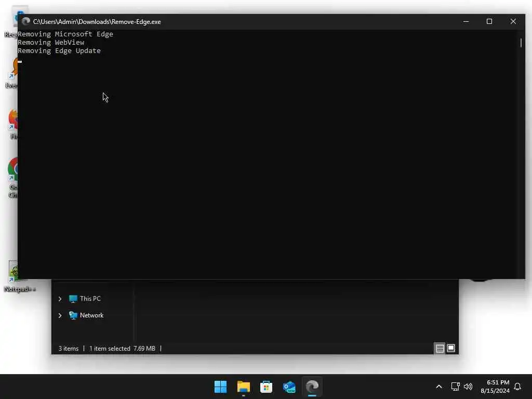The height and width of the screenshot is (399, 532).
Task: Open the Windows Start menu
Action: (x=220, y=387)
